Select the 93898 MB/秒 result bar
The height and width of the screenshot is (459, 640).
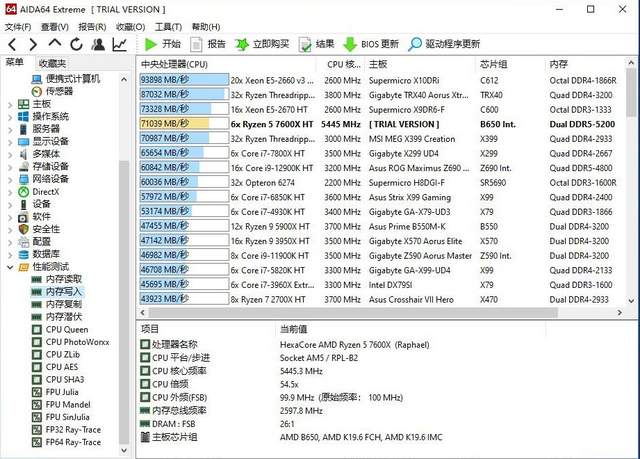[184, 80]
